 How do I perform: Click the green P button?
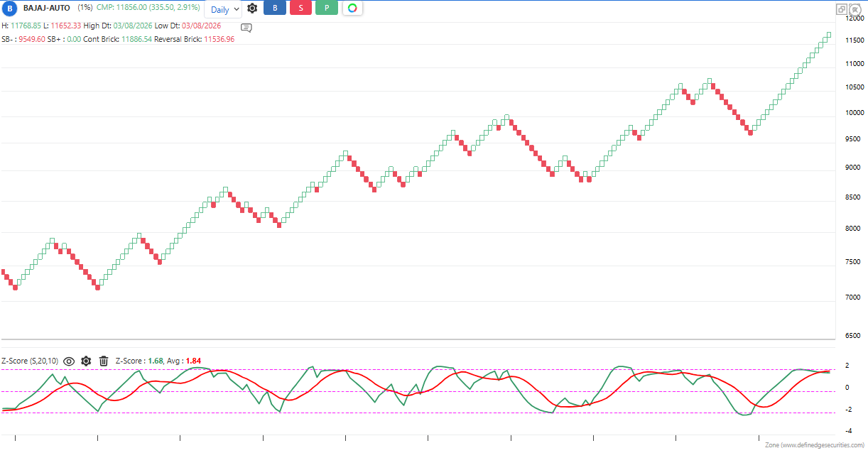click(327, 9)
